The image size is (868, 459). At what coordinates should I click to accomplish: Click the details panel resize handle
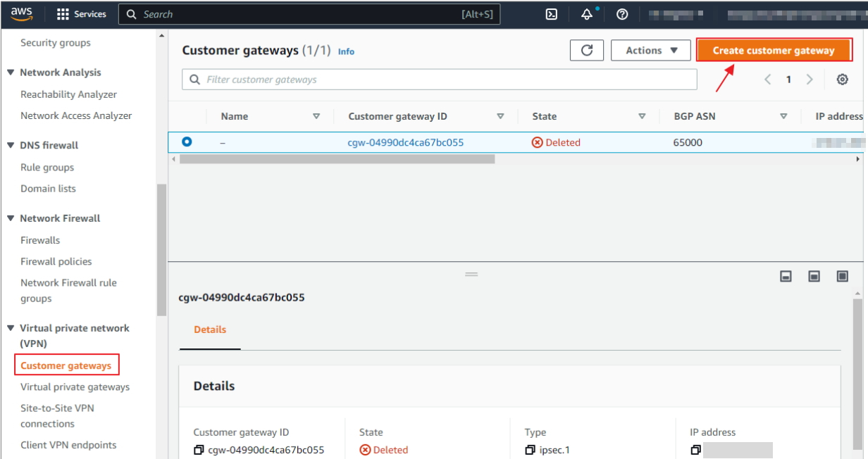(x=471, y=274)
